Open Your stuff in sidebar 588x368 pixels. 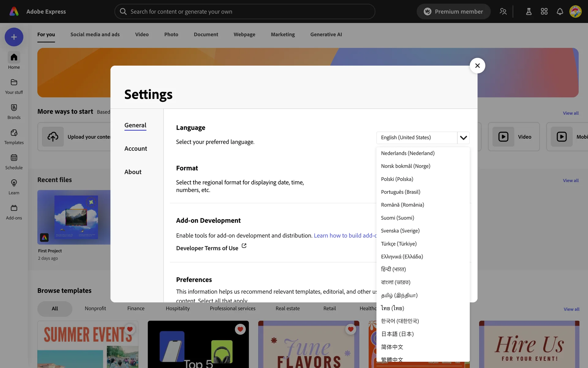click(14, 86)
